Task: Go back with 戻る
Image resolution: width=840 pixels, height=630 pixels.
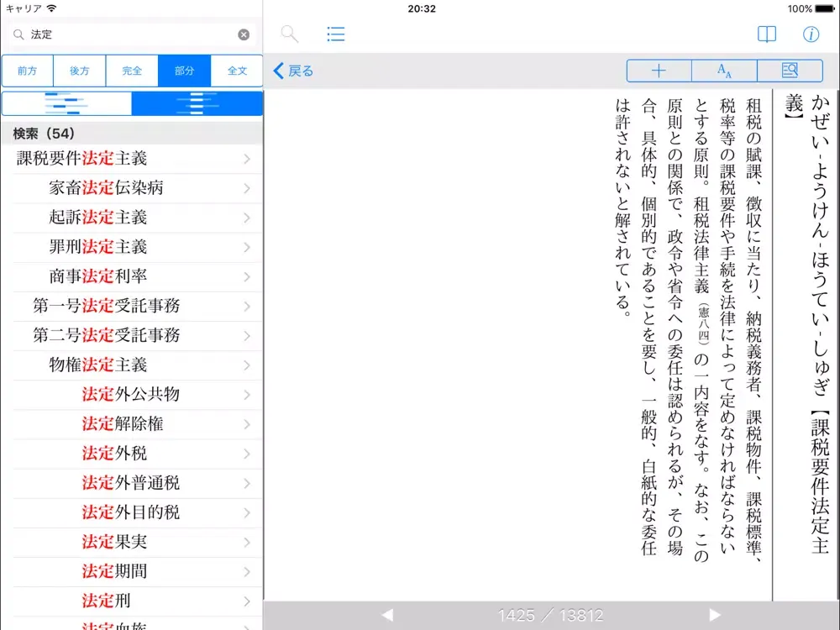Action: point(293,71)
